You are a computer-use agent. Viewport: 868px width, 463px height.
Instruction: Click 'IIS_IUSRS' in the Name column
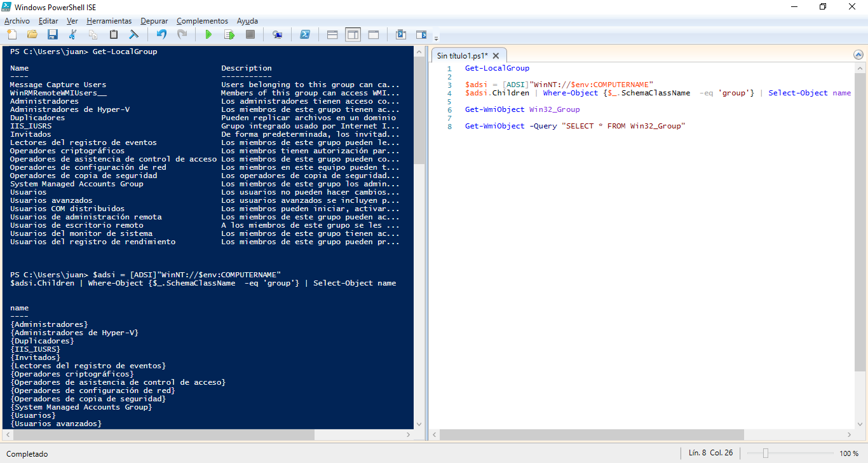(x=31, y=126)
